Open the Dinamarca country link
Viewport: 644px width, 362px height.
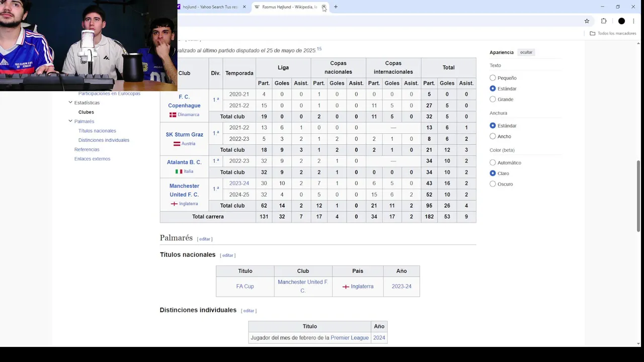[x=189, y=115]
